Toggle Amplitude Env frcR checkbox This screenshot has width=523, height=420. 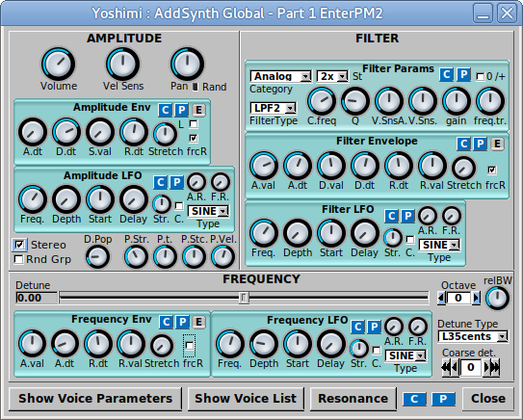(x=194, y=138)
